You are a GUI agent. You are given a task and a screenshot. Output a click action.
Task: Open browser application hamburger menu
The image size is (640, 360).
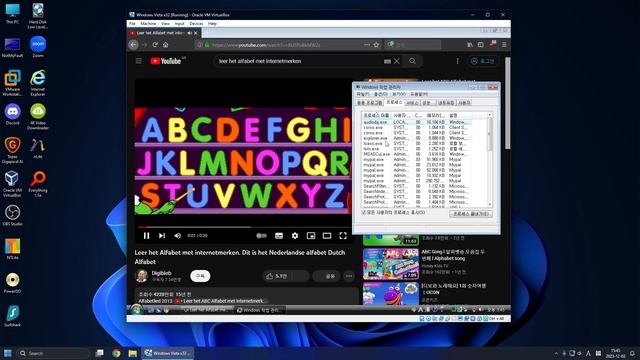[x=504, y=44]
